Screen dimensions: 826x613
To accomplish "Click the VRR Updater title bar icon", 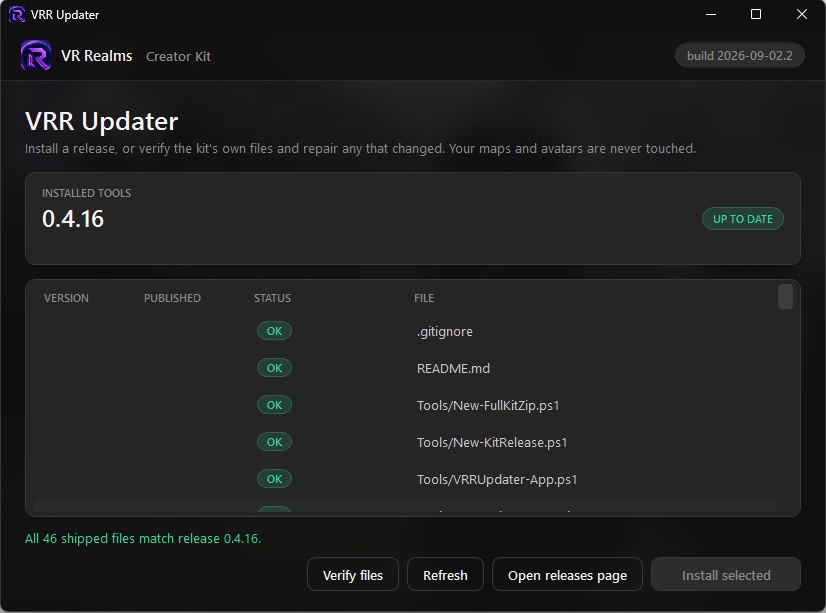I will point(17,14).
